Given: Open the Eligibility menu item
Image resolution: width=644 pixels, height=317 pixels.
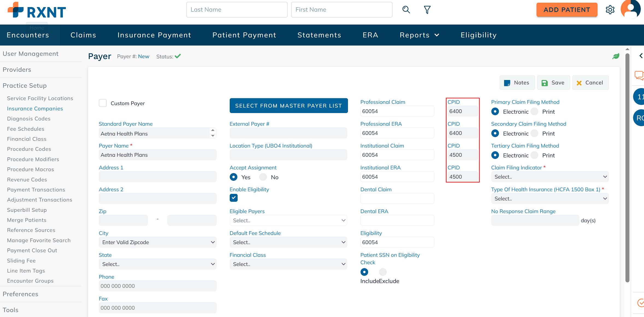Looking at the screenshot, I should pyautogui.click(x=478, y=35).
